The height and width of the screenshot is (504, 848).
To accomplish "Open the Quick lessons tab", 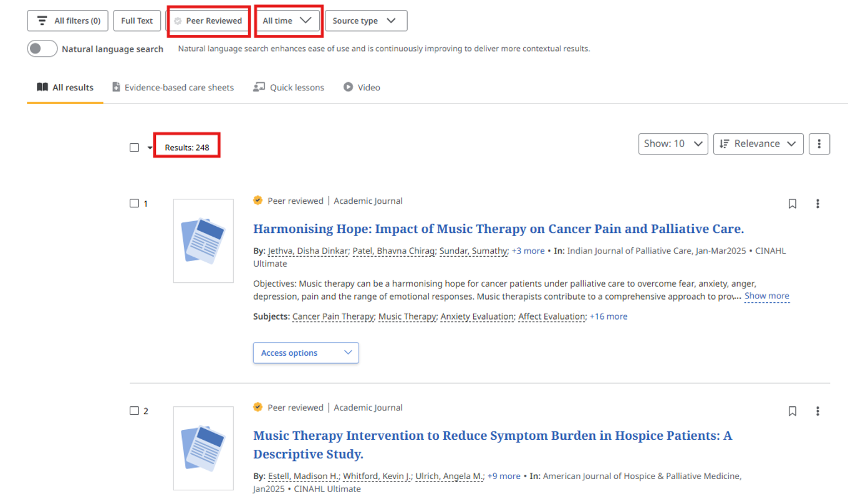I will coord(289,87).
